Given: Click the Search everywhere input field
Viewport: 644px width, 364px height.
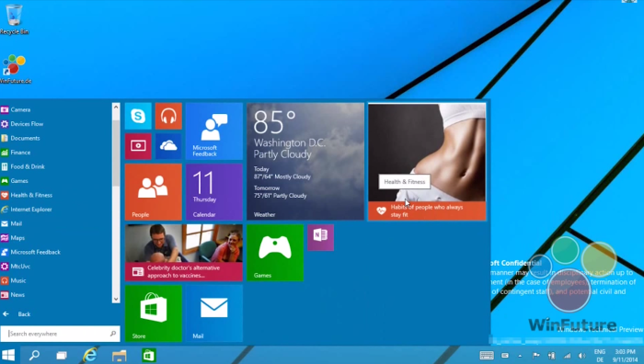Looking at the screenshot, I should [60, 334].
